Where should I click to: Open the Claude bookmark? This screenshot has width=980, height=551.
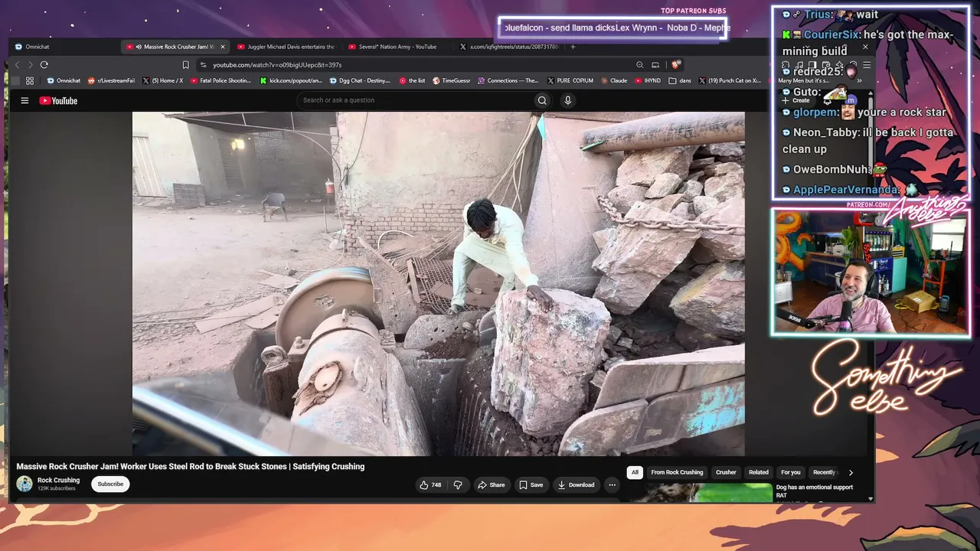point(614,80)
